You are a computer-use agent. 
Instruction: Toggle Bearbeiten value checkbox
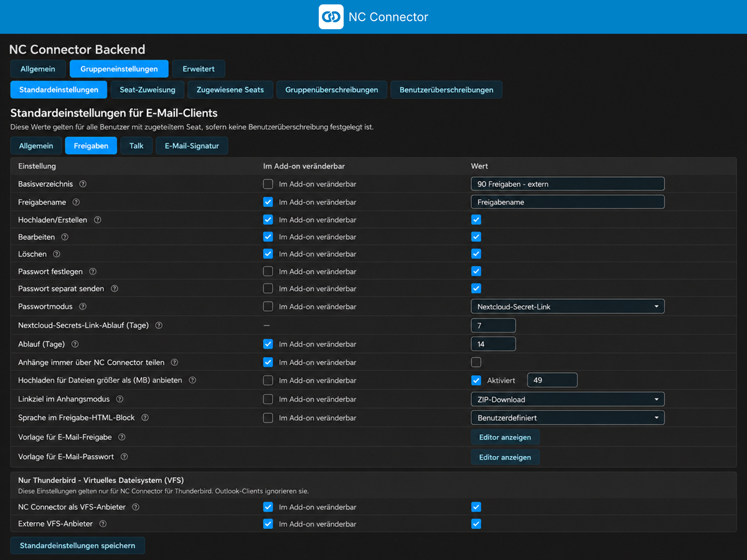pos(476,237)
